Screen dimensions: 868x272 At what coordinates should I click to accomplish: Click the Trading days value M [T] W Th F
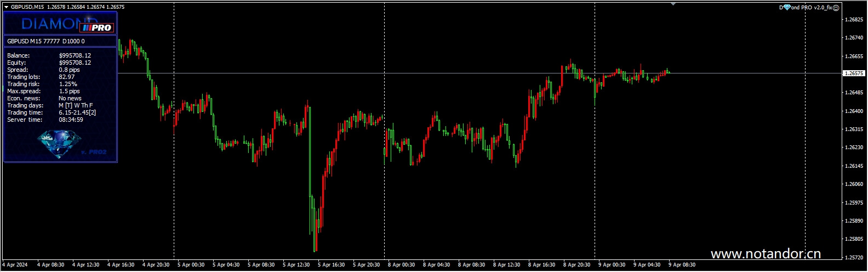pos(76,105)
